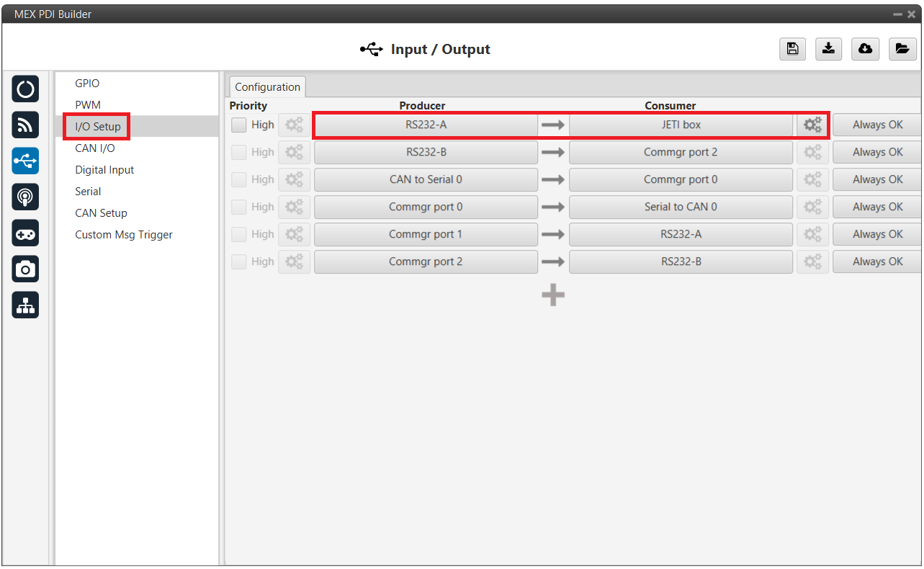Add a new row with plus button
The height and width of the screenshot is (569, 924).
(x=552, y=295)
